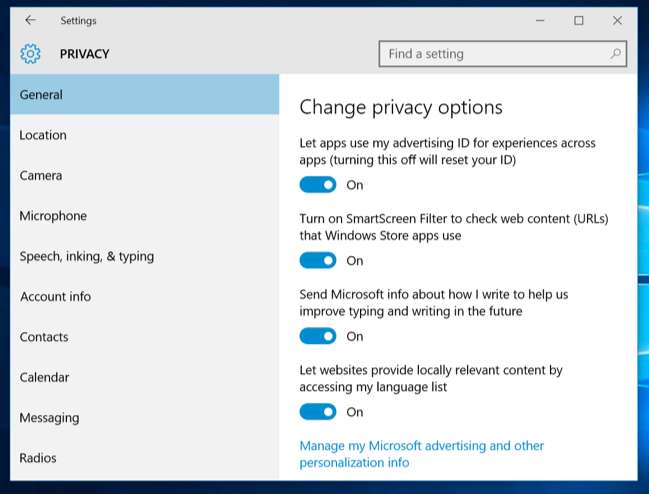This screenshot has height=494, width=649.
Task: Select the Account info category
Action: click(55, 297)
